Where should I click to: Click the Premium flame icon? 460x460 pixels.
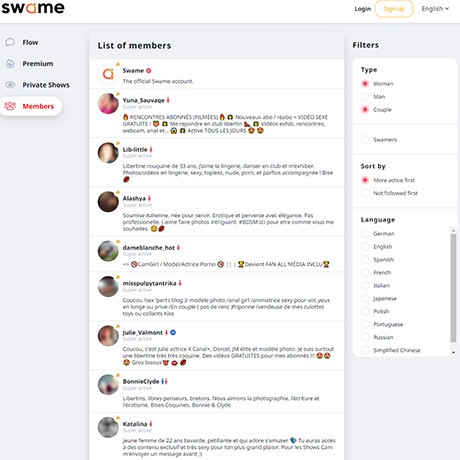10,63
